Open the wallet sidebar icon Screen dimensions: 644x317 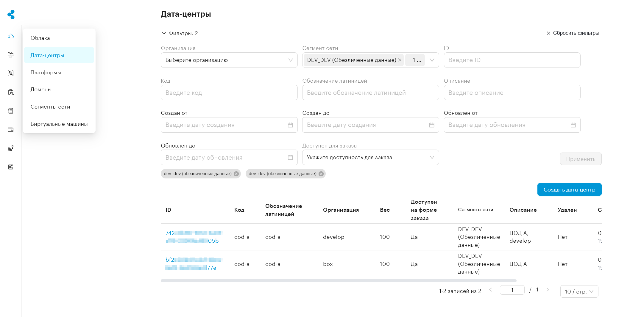click(x=11, y=129)
